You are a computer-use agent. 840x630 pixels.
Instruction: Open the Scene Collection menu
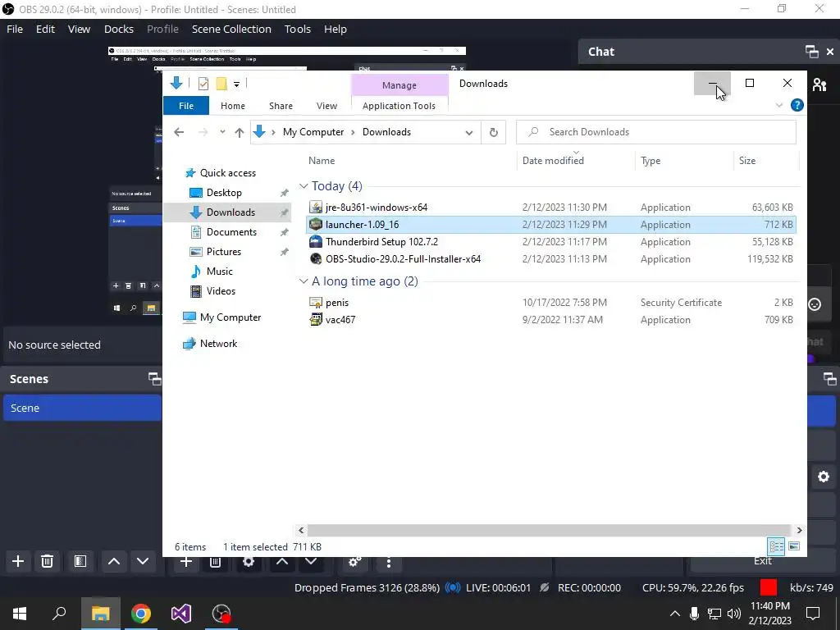231,29
